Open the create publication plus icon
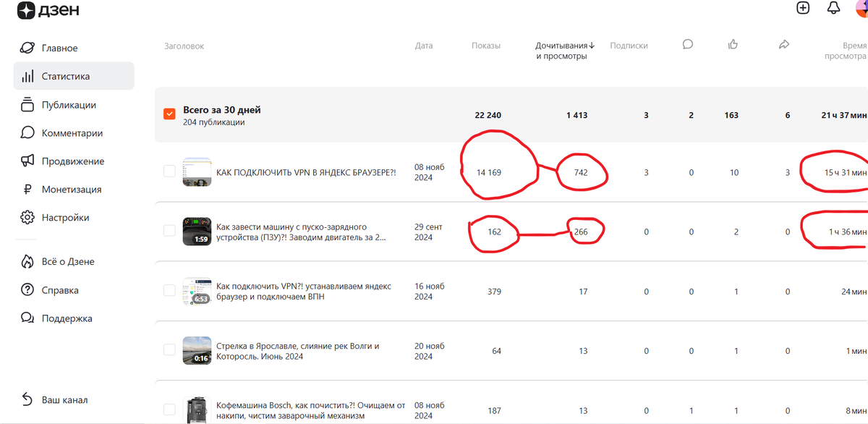Screen dimensions: 868x424 point(803,8)
